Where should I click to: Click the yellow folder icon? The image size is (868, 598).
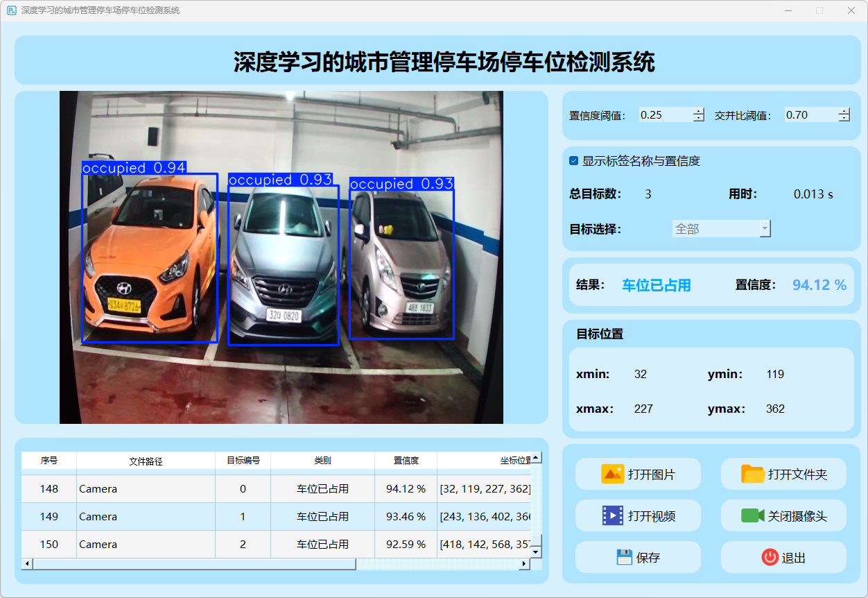click(x=753, y=475)
